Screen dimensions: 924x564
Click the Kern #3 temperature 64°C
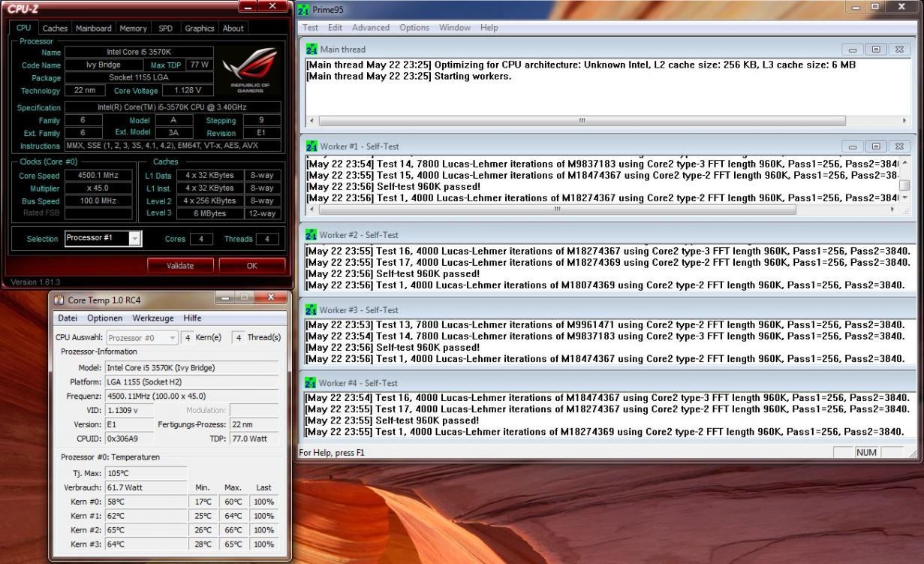(x=146, y=544)
